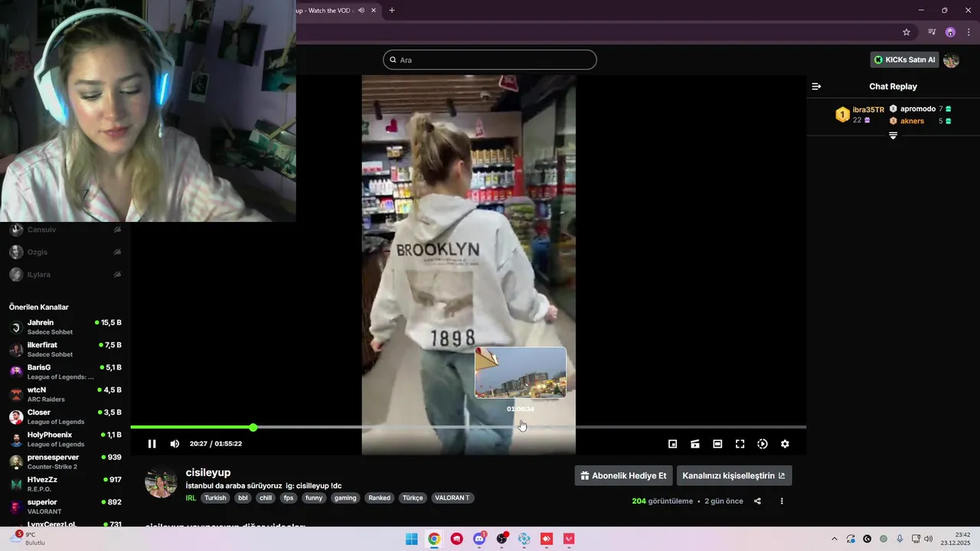Open a new browser tab
This screenshot has height=551, width=980.
point(392,11)
